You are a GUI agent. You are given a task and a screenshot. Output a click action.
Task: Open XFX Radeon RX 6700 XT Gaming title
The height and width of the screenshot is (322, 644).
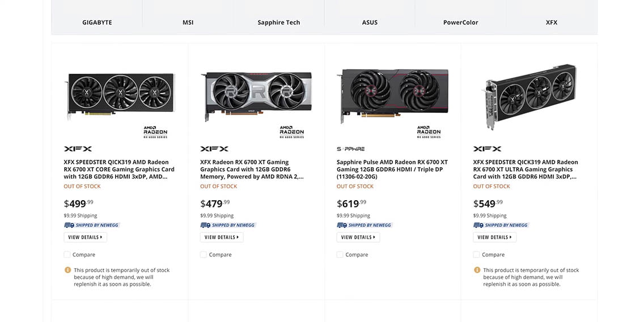[x=252, y=169]
